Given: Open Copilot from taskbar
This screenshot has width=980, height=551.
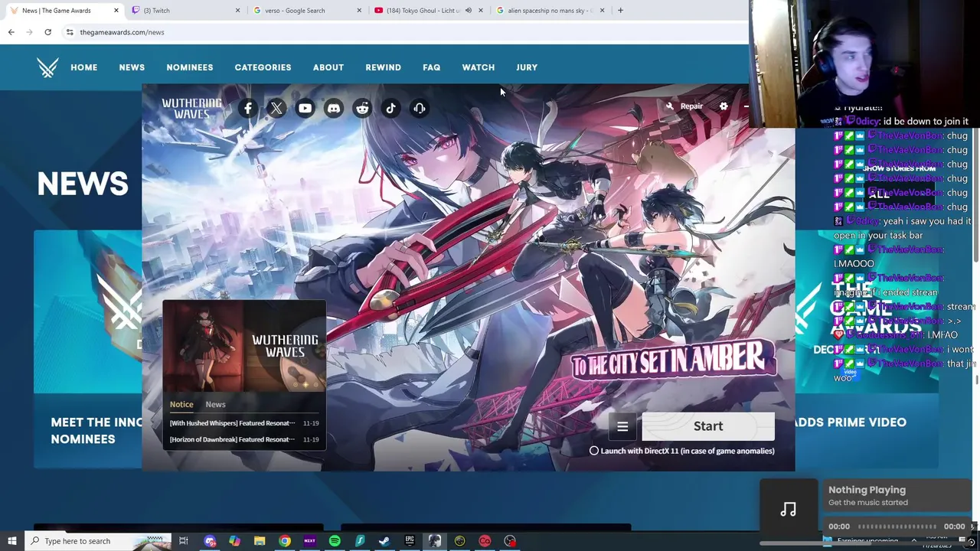Looking at the screenshot, I should tap(235, 541).
